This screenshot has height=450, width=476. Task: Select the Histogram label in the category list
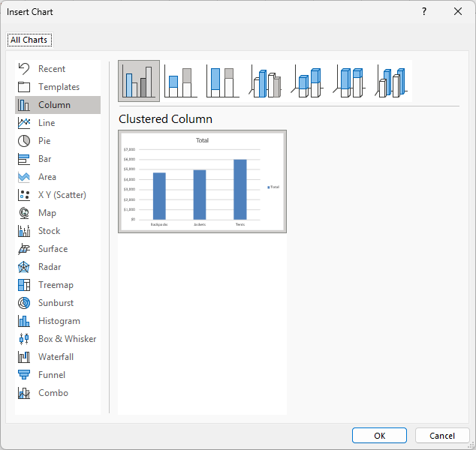click(59, 321)
